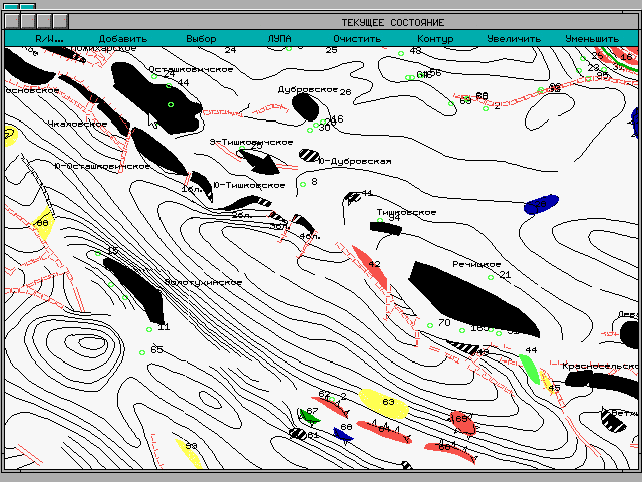642x482 pixels.
Task: Click Уменьшить to zoom out
Action: click(x=592, y=39)
